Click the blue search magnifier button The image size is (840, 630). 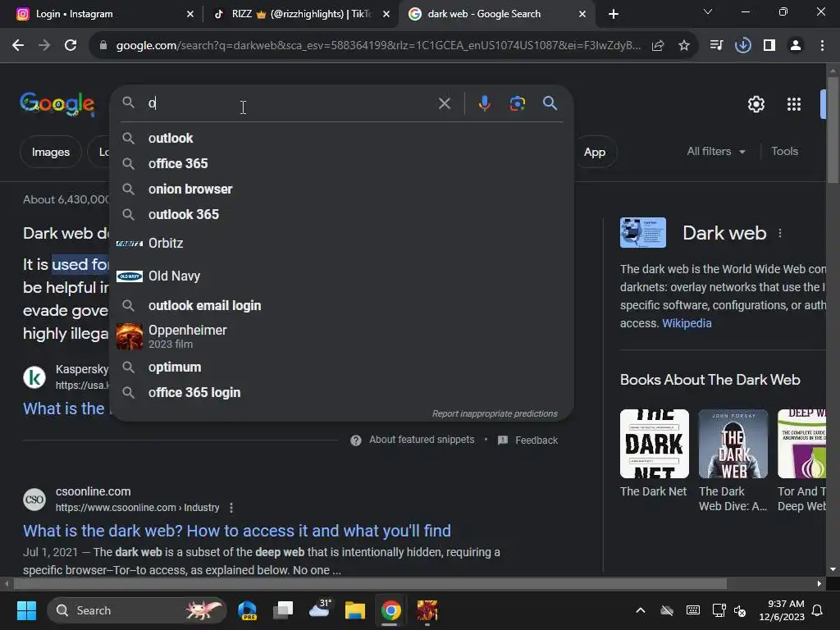coord(550,103)
